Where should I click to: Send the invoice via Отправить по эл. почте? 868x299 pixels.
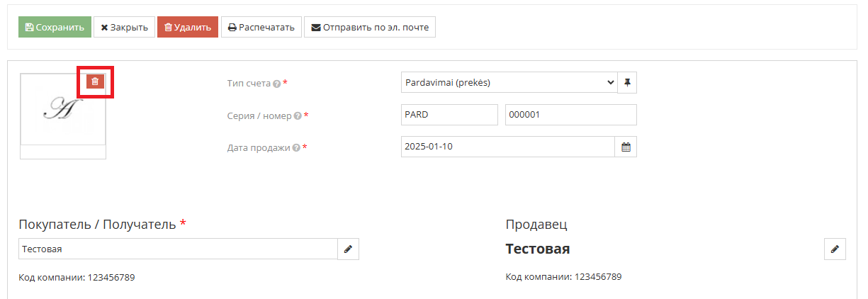[x=370, y=27]
